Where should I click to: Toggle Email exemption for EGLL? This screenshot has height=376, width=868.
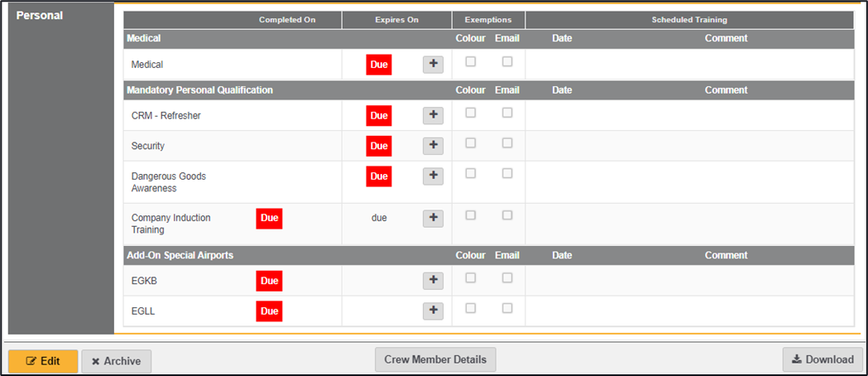[507, 308]
